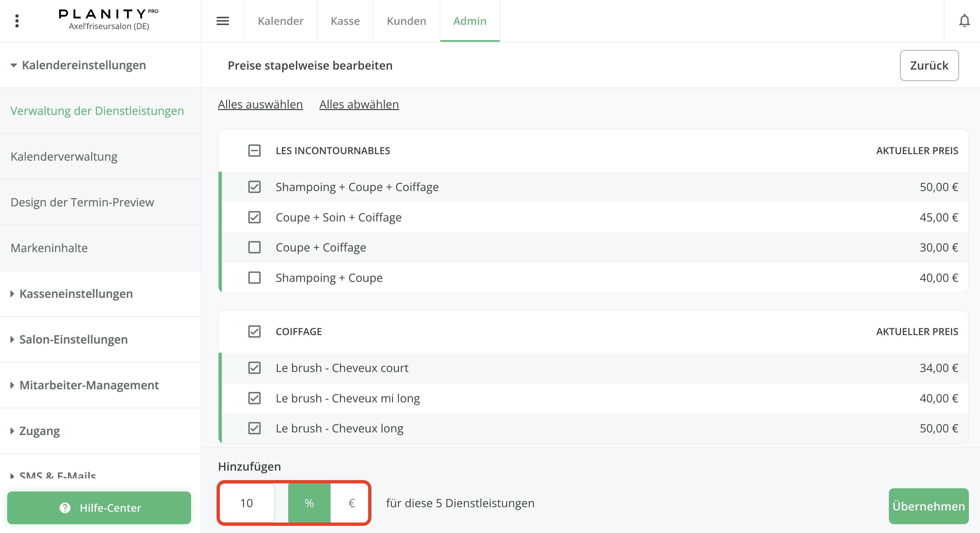Click the Alles abwählen link
980x533 pixels.
(359, 104)
